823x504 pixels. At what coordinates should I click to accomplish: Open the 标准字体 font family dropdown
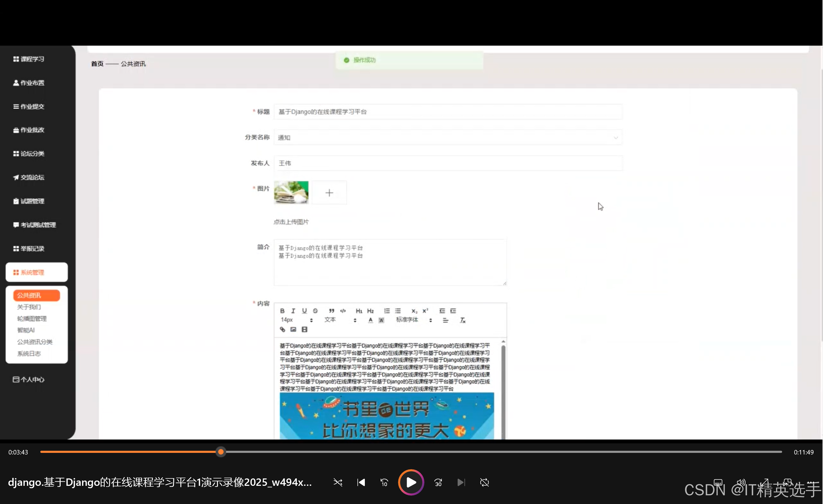pos(414,320)
